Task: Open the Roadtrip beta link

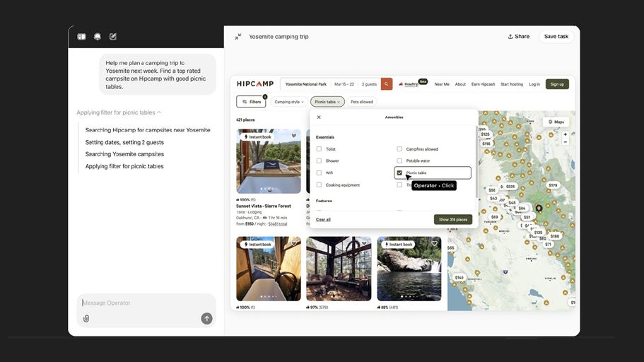Action: [x=412, y=84]
